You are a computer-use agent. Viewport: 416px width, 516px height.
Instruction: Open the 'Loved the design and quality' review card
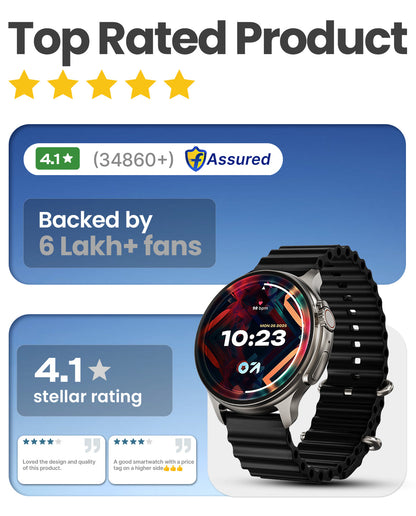tap(61, 460)
